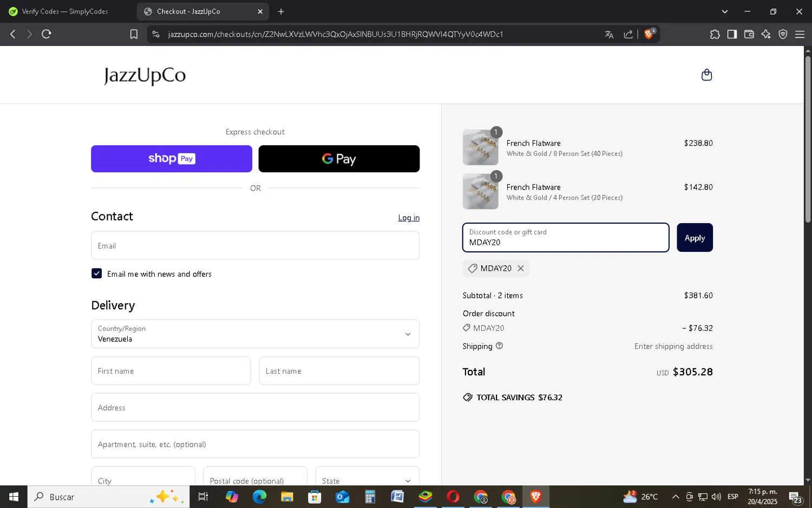Toggle the browser sidebar panel icon
Image resolution: width=812 pixels, height=508 pixels.
point(732,34)
